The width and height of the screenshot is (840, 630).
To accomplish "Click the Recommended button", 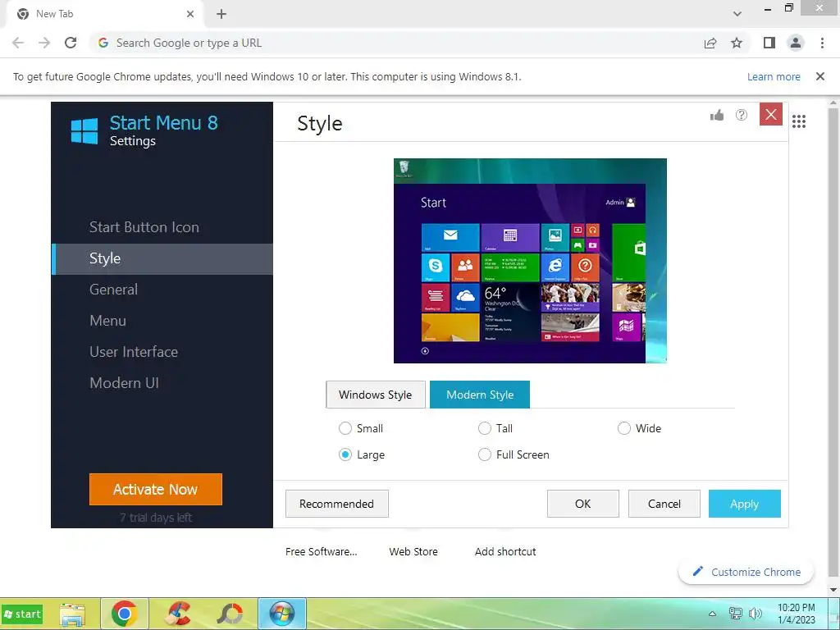I will click(336, 504).
